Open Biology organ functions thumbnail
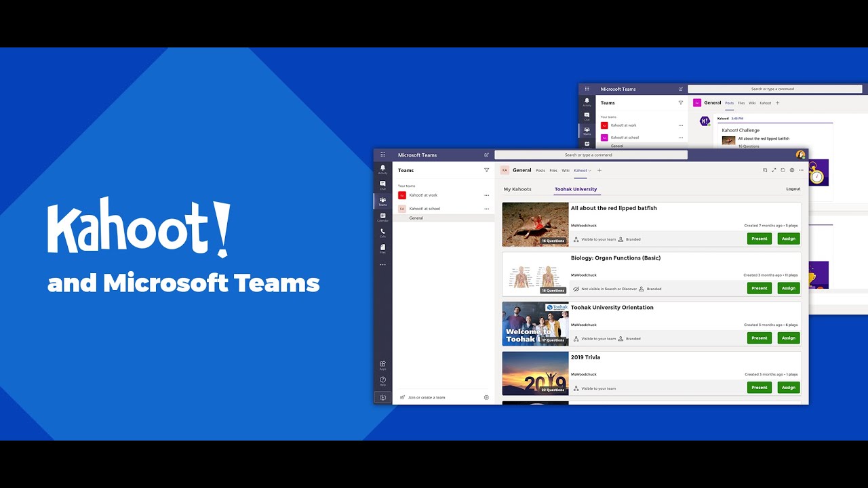Image resolution: width=868 pixels, height=488 pixels. click(x=535, y=274)
